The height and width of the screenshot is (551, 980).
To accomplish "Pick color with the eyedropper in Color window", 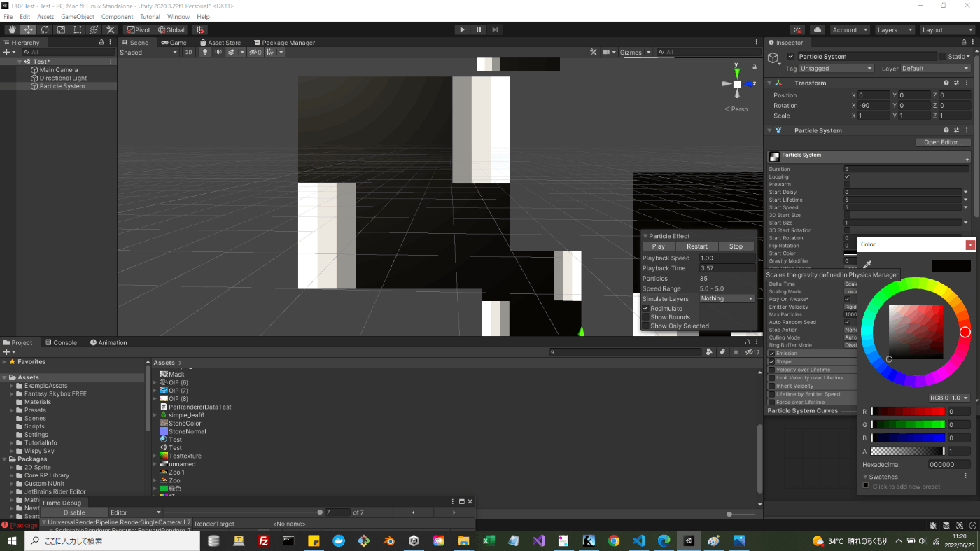I will pos(867,265).
